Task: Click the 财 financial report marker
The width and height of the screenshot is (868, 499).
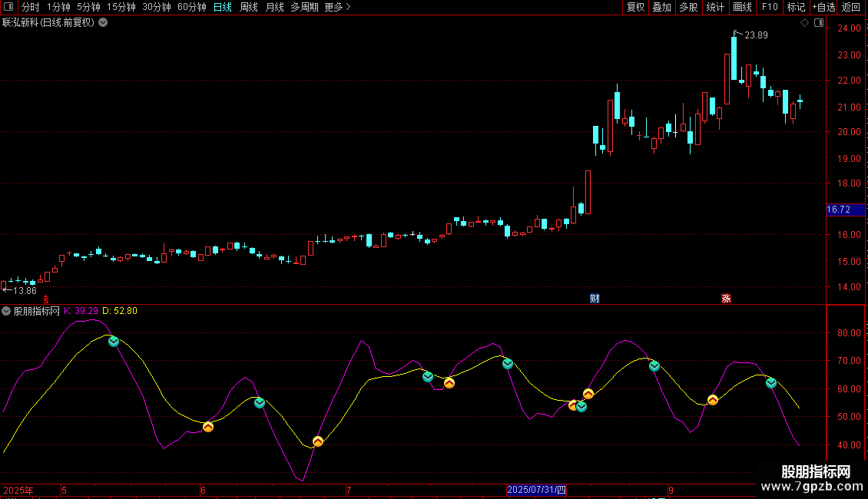Action: (595, 299)
